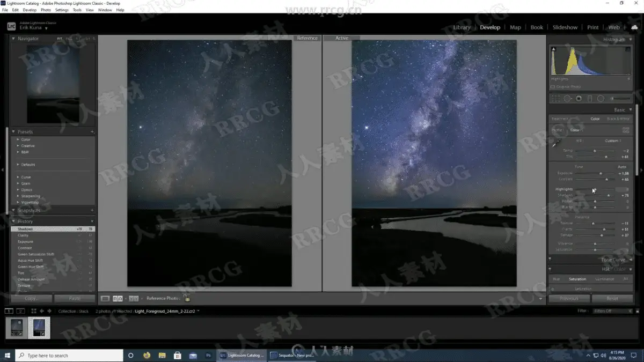This screenshot has width=644, height=362.
Task: Click the main window display icon 1
Action: [x=9, y=311]
